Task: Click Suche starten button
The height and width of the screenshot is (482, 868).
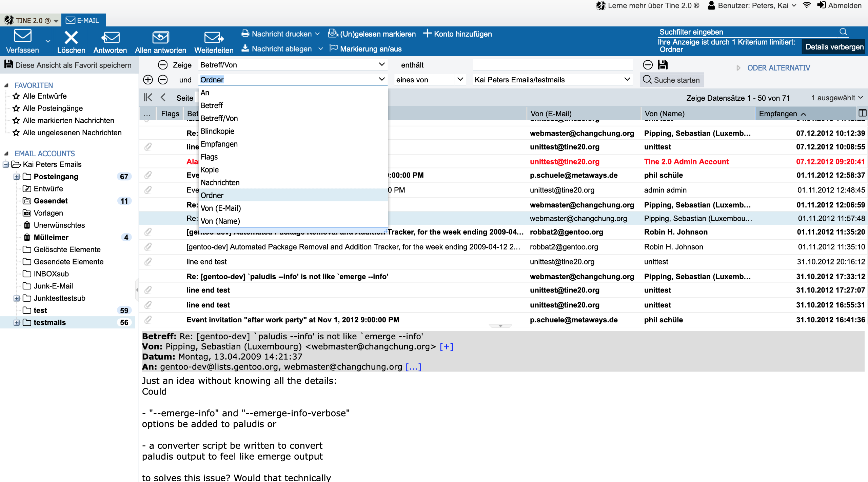Action: point(672,80)
